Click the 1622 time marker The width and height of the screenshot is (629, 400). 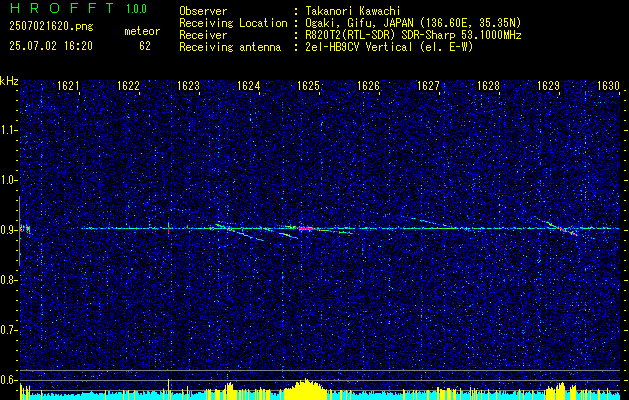pos(128,85)
